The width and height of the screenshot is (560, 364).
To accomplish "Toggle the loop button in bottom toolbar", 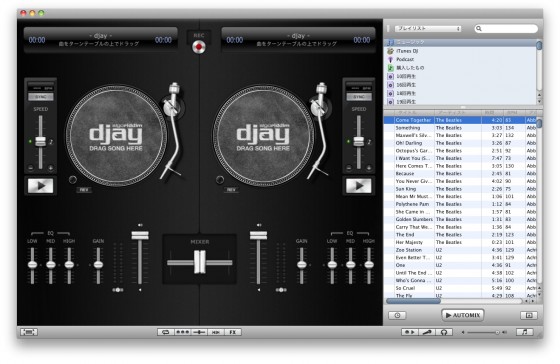I will tap(166, 332).
